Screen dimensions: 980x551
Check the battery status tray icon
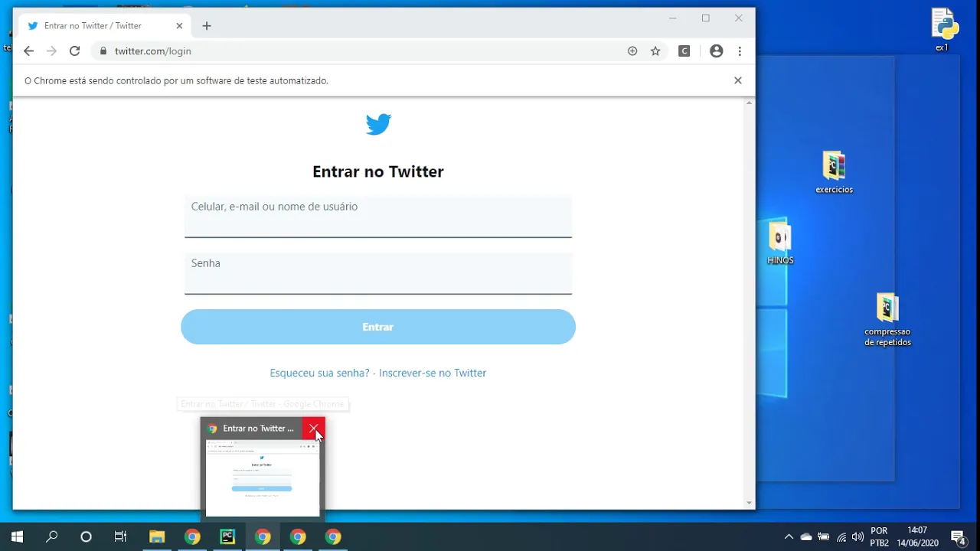pyautogui.click(x=824, y=537)
